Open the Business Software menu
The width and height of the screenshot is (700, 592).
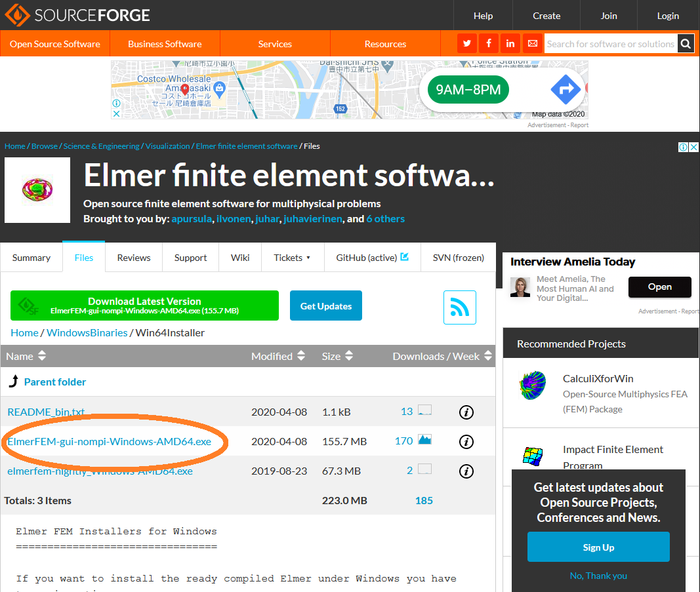[x=165, y=44]
